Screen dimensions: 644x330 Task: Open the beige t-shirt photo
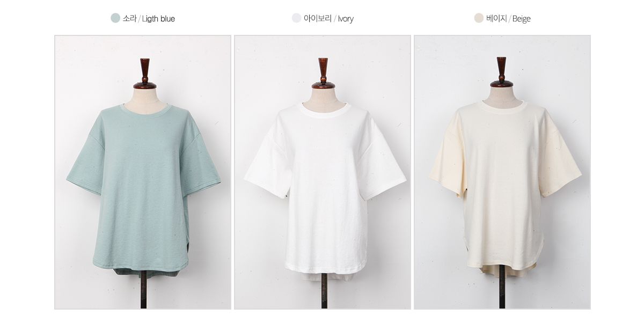point(502,172)
